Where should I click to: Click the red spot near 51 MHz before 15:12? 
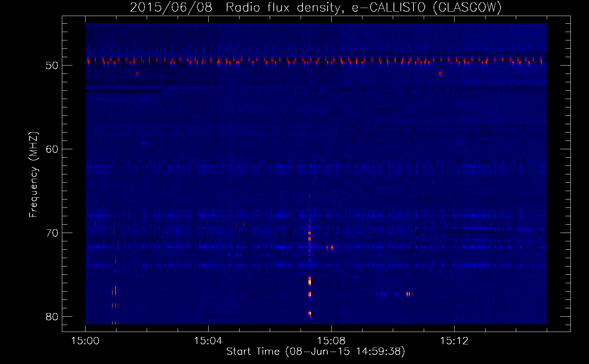440,74
